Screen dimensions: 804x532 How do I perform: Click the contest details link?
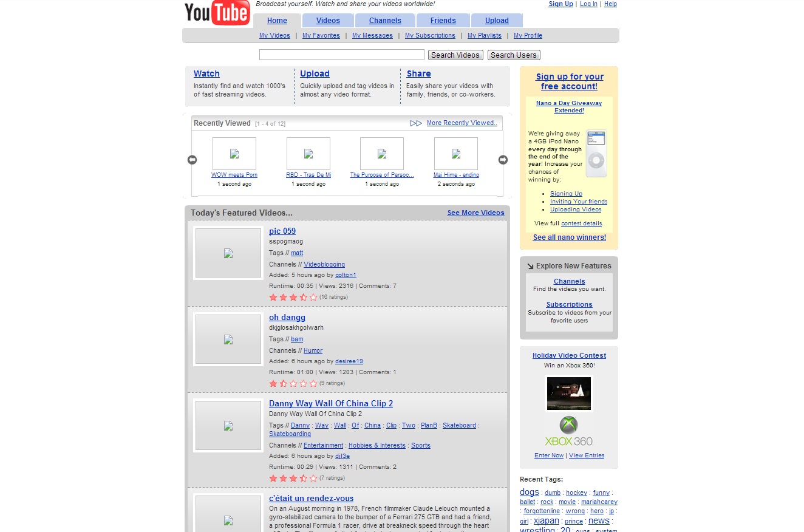point(581,223)
